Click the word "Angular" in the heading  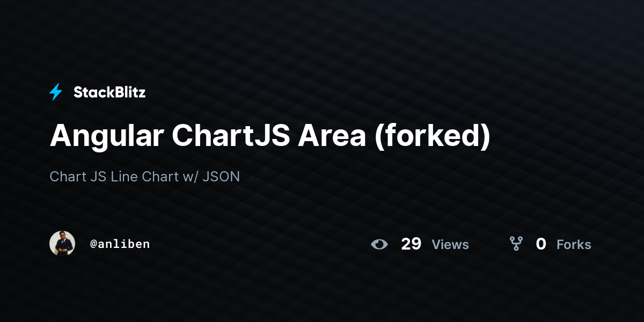(x=107, y=136)
